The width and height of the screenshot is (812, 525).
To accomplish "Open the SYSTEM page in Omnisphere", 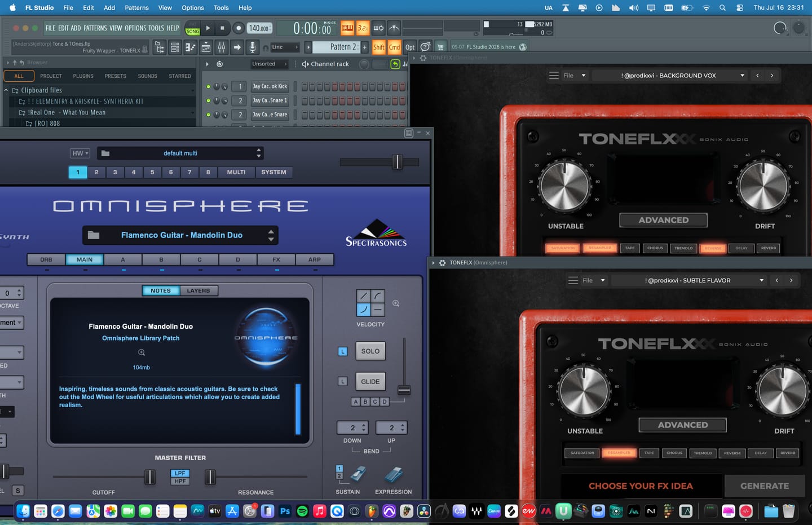I will tap(273, 173).
